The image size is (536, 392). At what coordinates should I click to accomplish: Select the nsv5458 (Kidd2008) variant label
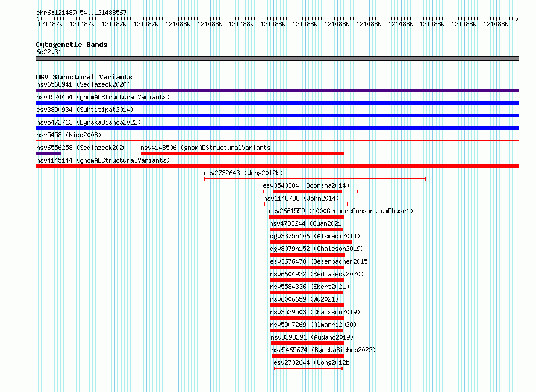pos(69,135)
